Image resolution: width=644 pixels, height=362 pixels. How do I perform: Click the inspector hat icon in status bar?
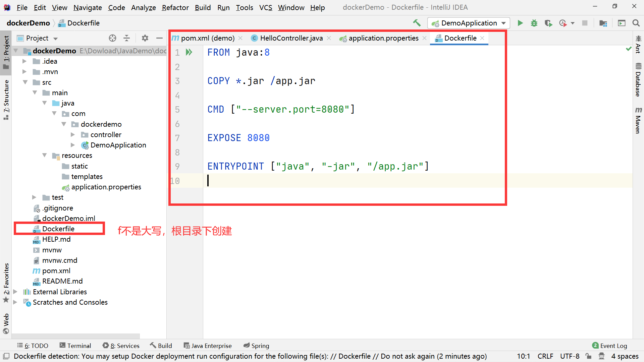(x=601, y=356)
